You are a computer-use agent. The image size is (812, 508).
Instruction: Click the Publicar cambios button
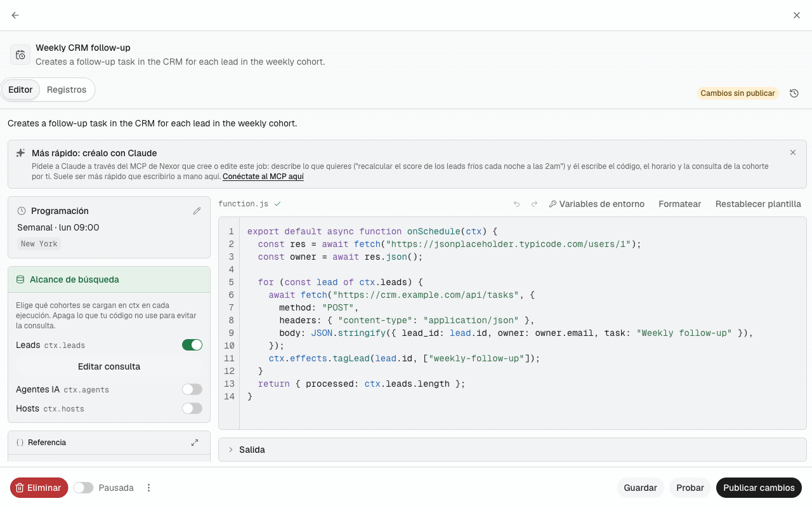point(759,488)
